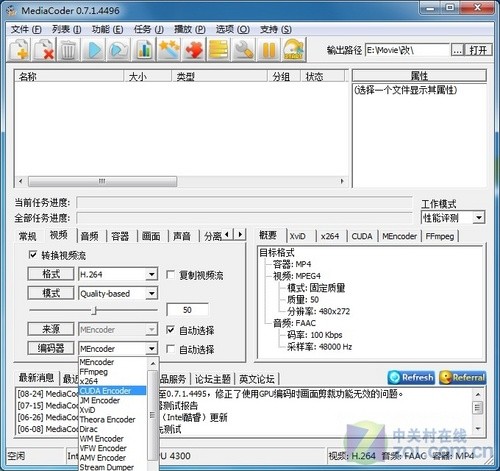Open the Quality-based mode dropdown
Screen dimensions: 500x471
(152, 293)
